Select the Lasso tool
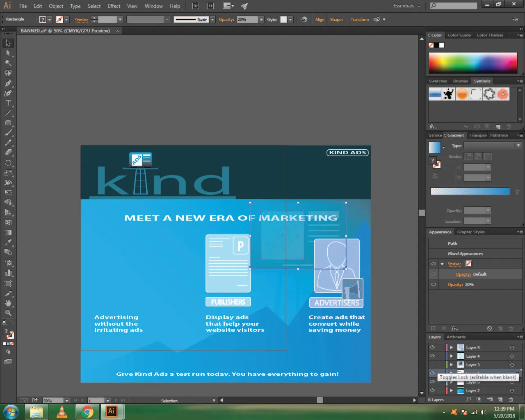525x420 pixels. 8,73
